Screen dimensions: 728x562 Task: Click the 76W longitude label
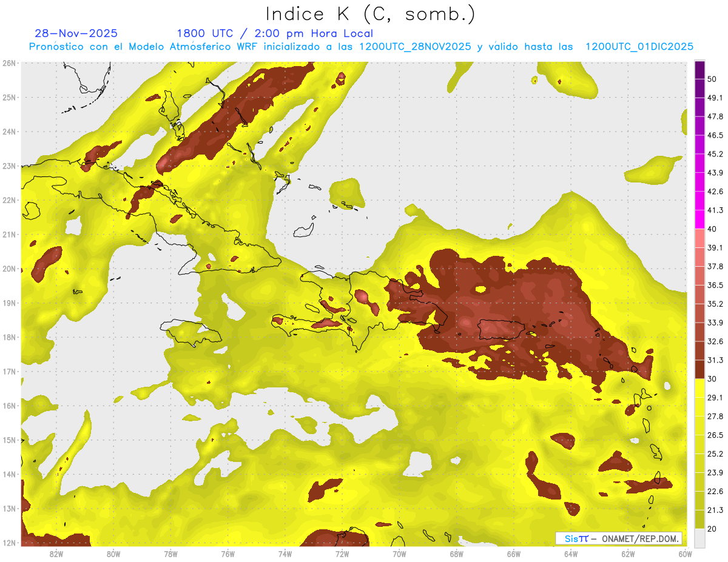227,554
